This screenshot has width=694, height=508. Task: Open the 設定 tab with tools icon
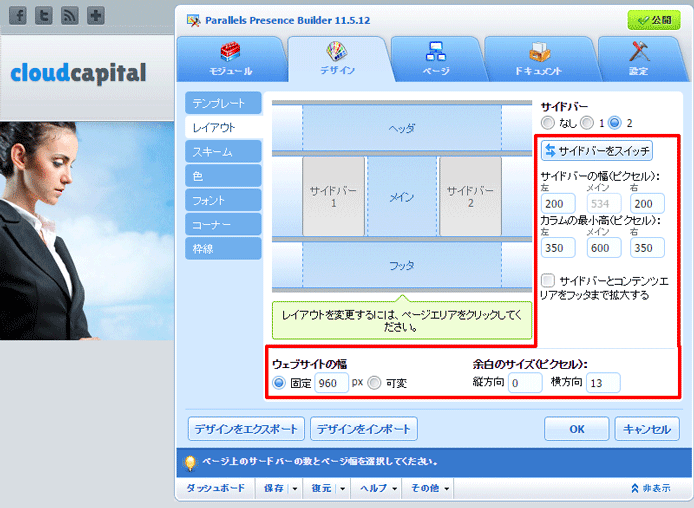pos(637,59)
